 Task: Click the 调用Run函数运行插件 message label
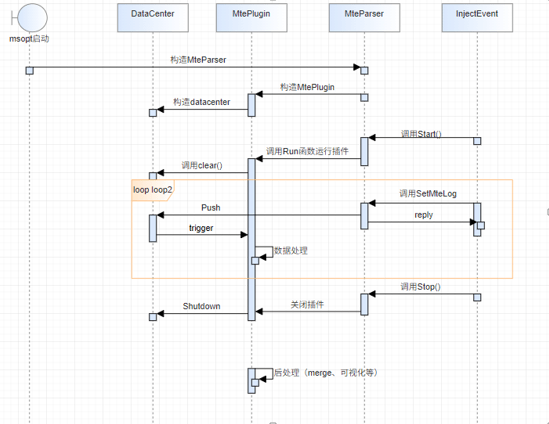point(307,151)
